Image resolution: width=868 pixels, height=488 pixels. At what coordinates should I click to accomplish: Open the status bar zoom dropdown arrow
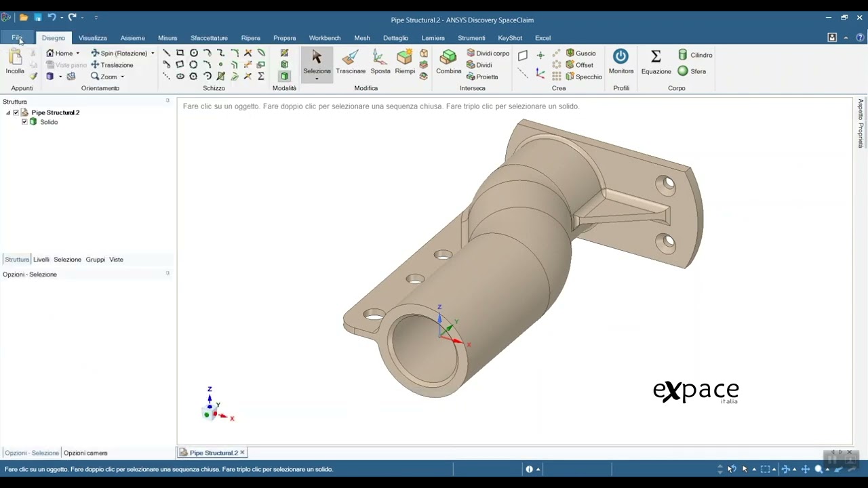point(827,469)
